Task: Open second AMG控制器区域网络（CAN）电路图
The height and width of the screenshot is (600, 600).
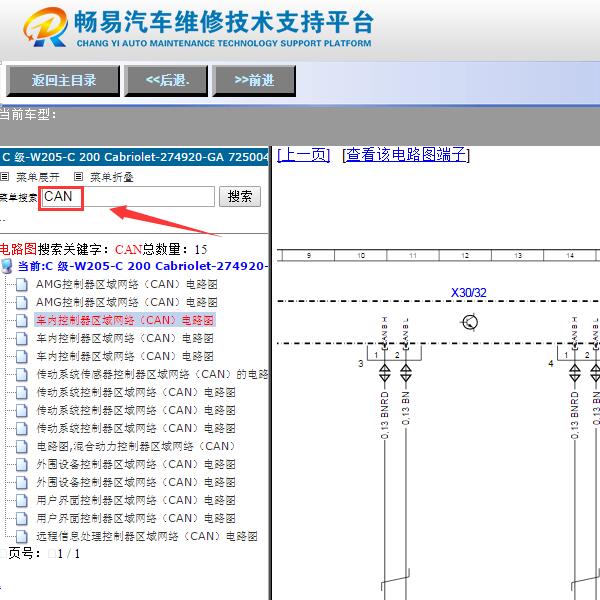Action: coord(127,302)
